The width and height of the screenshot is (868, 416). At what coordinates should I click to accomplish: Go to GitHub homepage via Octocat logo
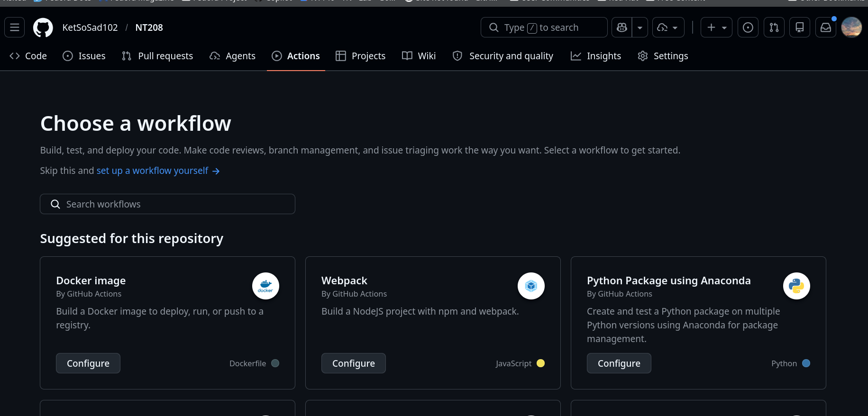tap(43, 27)
